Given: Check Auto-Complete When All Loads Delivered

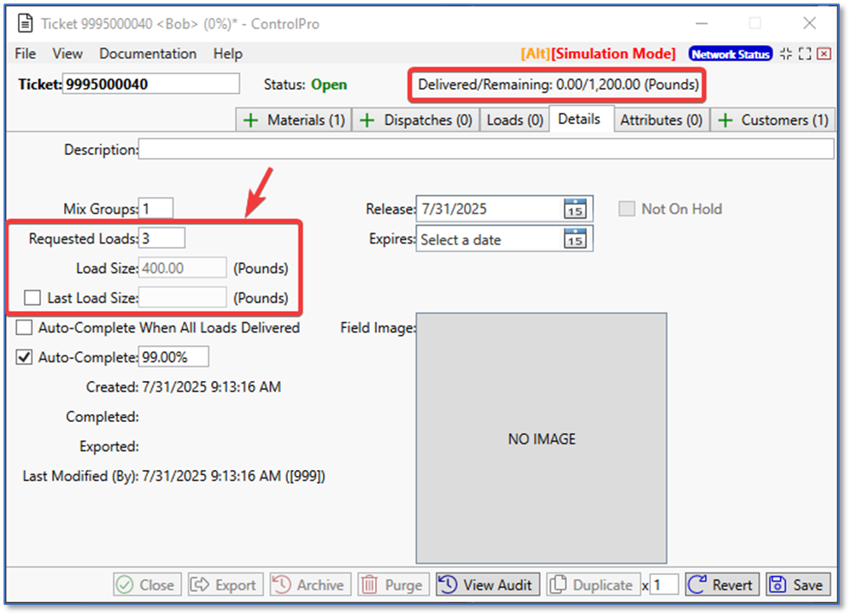Looking at the screenshot, I should 24,327.
